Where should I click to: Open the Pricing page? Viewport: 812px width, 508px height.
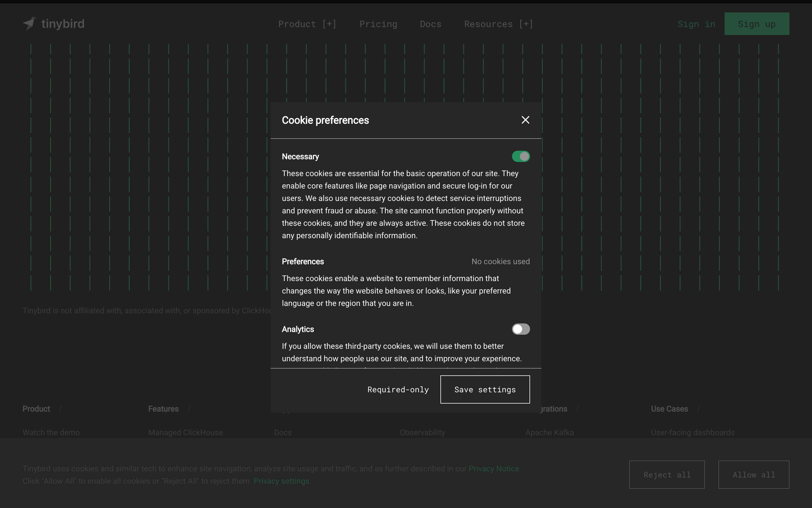378,24
